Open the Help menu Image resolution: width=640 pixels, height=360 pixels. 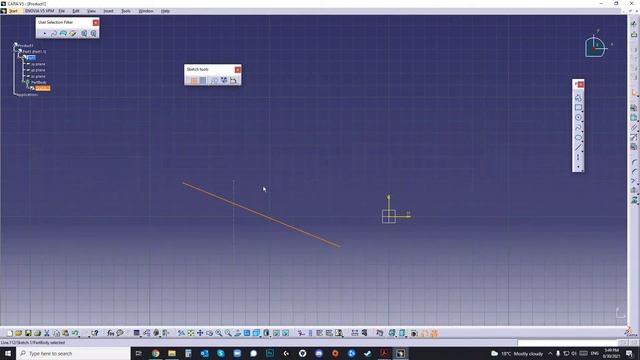(165, 11)
